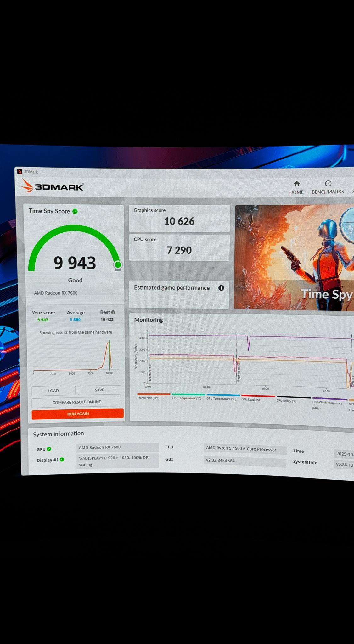The width and height of the screenshot is (354, 644).
Task: Toggle CPU Utility (%) legend item
Action: 293,399
